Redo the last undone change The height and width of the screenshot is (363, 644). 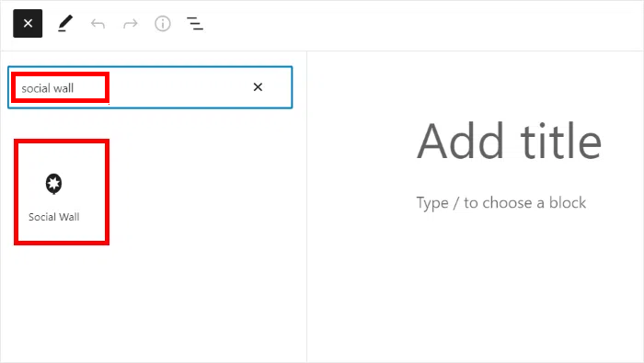coord(131,24)
